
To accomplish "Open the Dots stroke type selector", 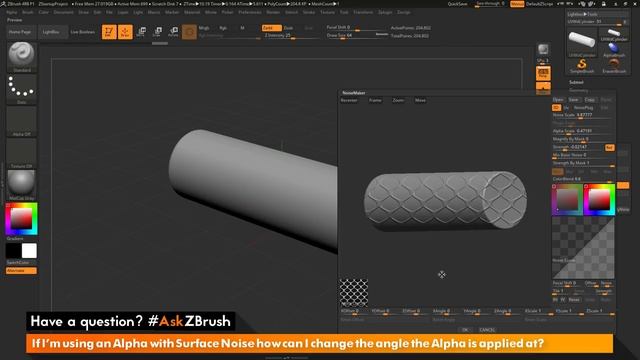I will tap(22, 89).
